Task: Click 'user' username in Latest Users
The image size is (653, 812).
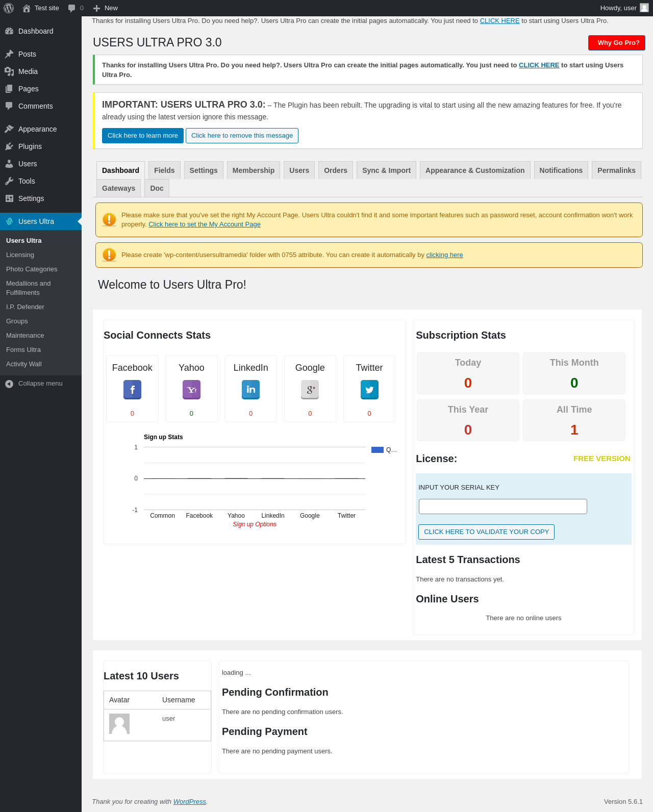Action: (x=168, y=719)
